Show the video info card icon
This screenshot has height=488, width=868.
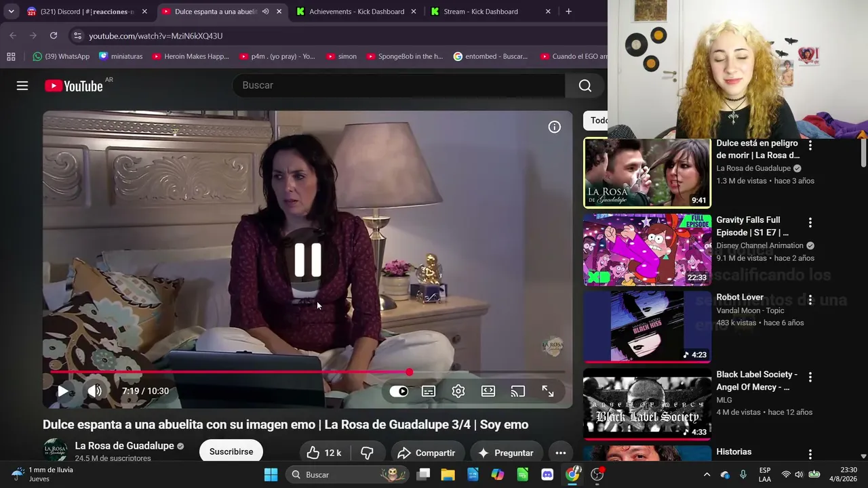coord(555,127)
